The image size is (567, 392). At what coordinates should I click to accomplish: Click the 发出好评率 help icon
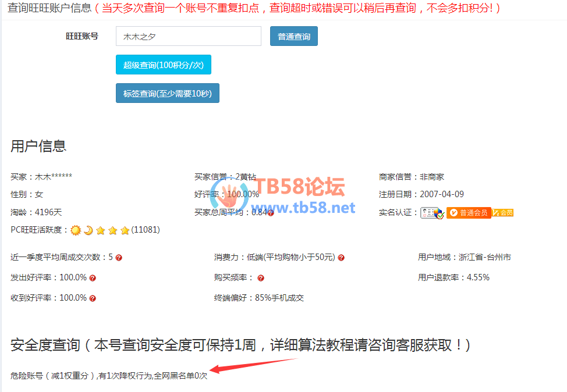coord(93,278)
